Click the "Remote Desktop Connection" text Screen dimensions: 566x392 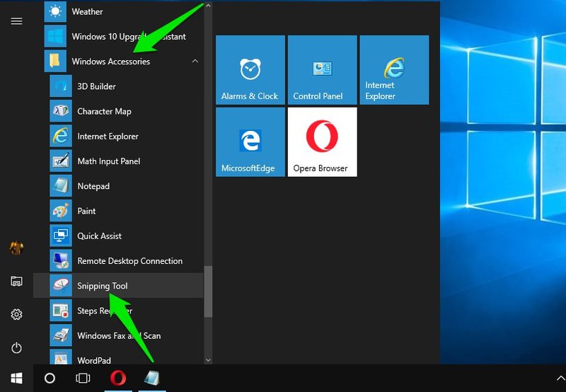pyautogui.click(x=130, y=261)
